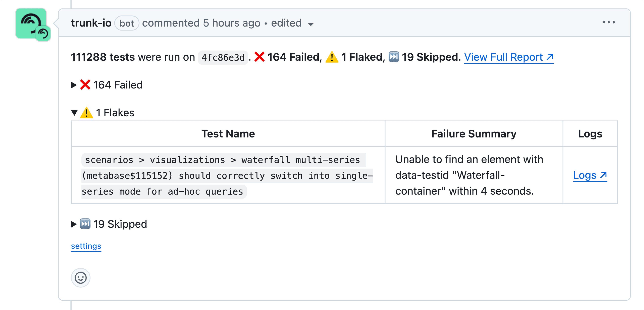The width and height of the screenshot is (644, 310).
Task: Click the warning icon next to 1 Flaked
Action: 332,57
